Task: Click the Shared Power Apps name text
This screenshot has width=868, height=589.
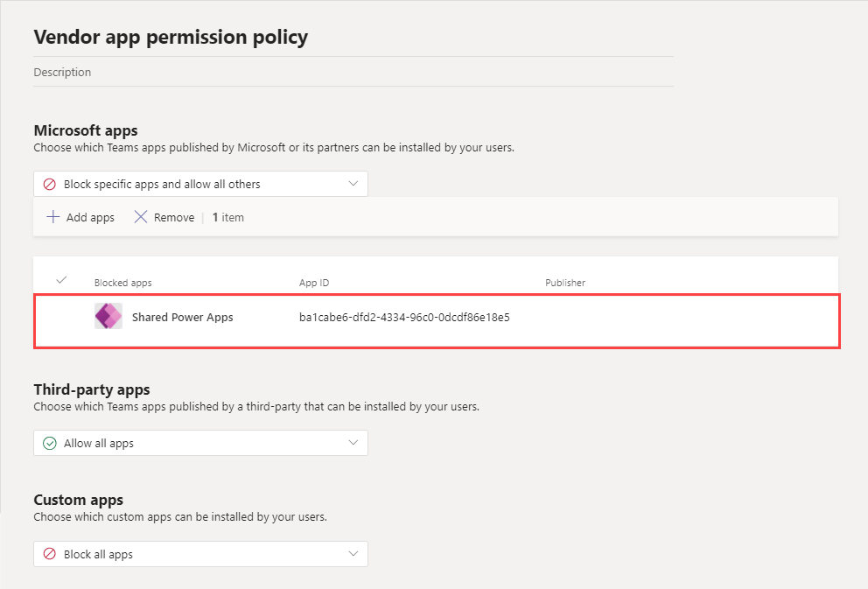Action: pos(182,317)
